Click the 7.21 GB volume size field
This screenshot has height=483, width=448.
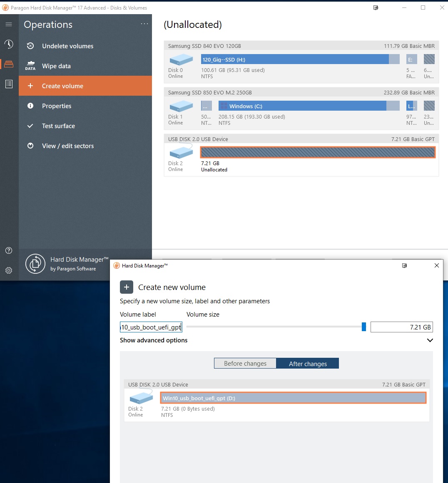point(401,327)
